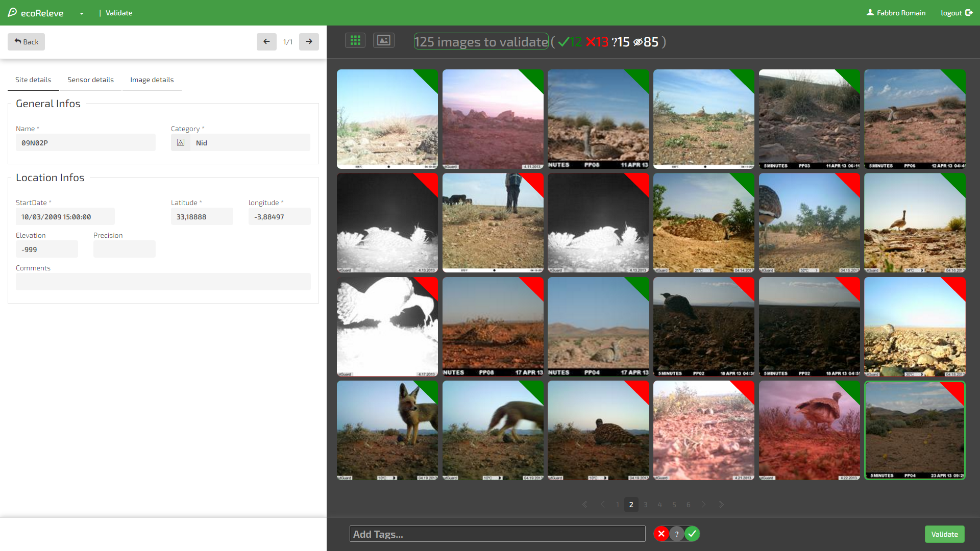
Task: Select the fox photo thumbnail
Action: (x=387, y=431)
